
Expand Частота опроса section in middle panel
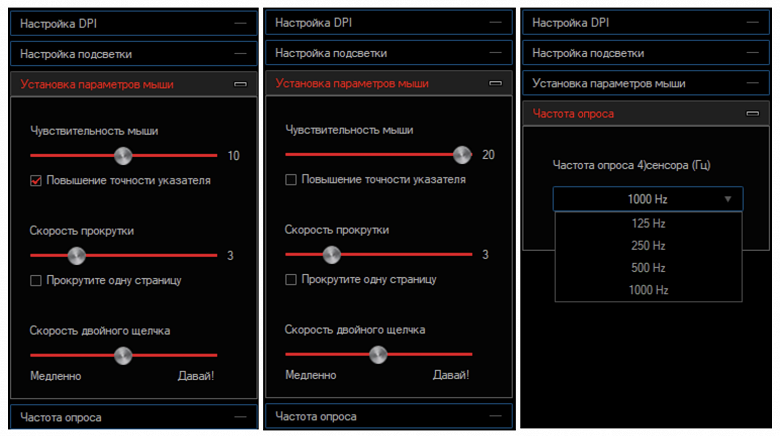point(389,416)
